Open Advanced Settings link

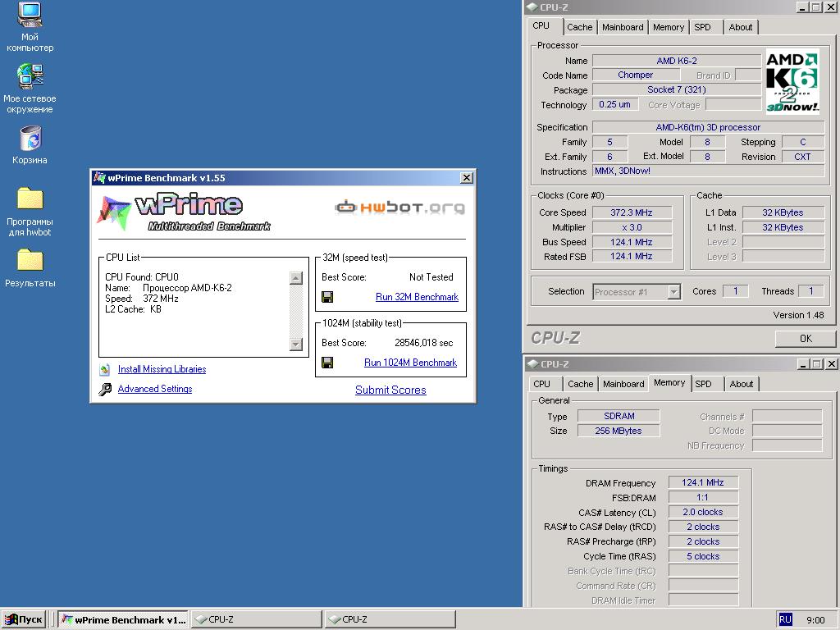pos(155,389)
